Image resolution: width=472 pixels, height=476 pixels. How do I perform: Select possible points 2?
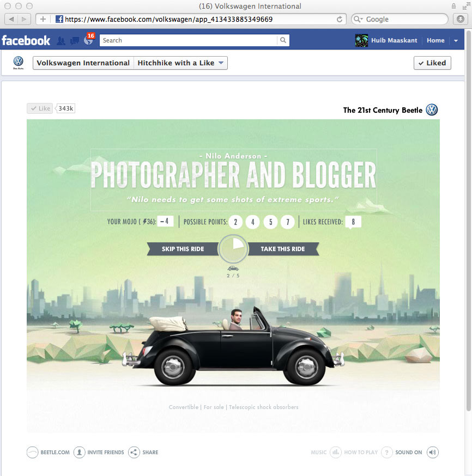pyautogui.click(x=235, y=222)
